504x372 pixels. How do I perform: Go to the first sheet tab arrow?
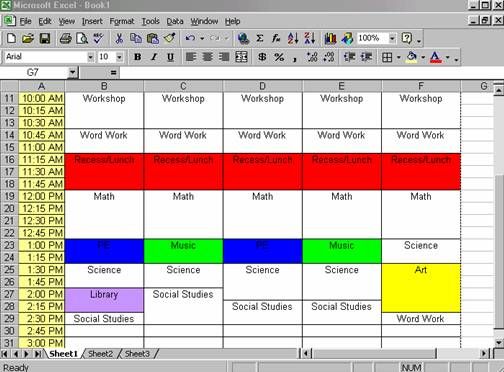point(5,354)
